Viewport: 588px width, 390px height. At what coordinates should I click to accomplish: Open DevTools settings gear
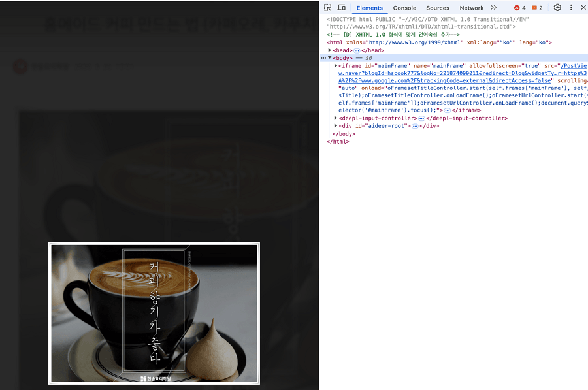(557, 8)
